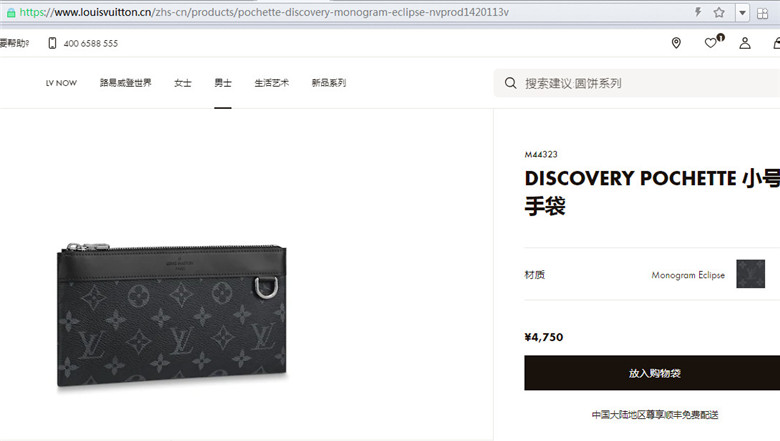
Task: Click the Discovery Pochette product image
Action: pyautogui.click(x=172, y=315)
